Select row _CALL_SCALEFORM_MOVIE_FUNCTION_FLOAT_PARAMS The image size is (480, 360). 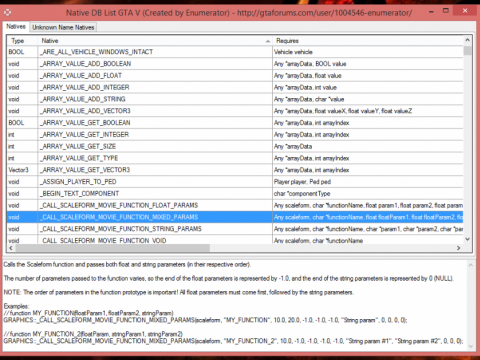[x=235, y=205]
